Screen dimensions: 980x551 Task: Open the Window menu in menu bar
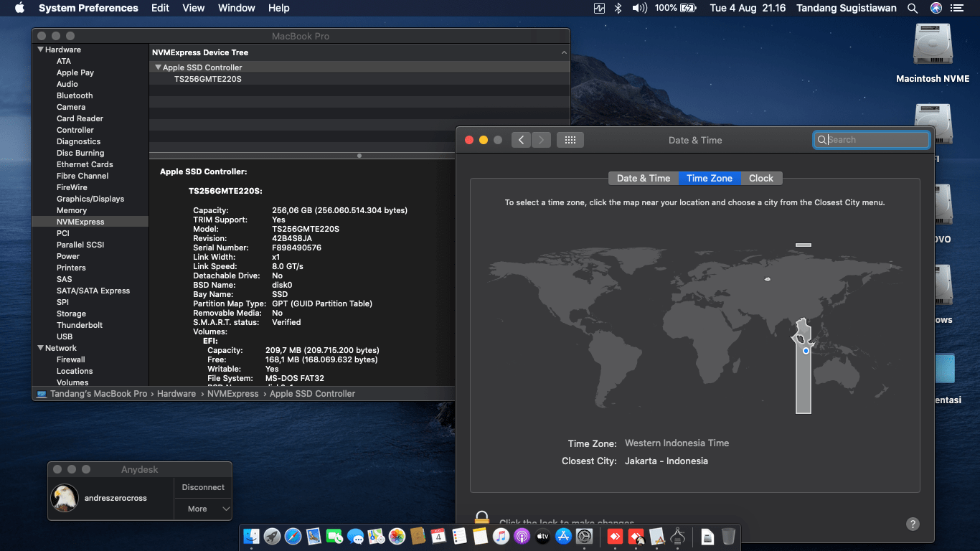tap(236, 8)
